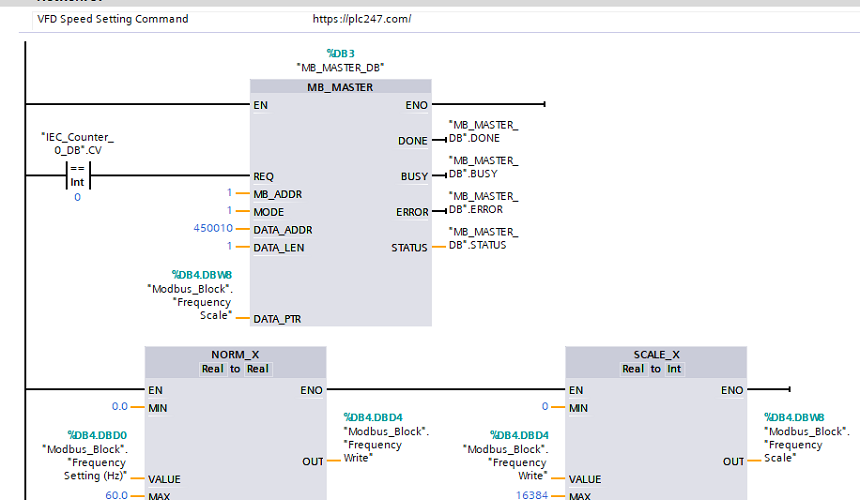Click the %DB3 address label
The width and height of the screenshot is (860, 500).
[341, 53]
